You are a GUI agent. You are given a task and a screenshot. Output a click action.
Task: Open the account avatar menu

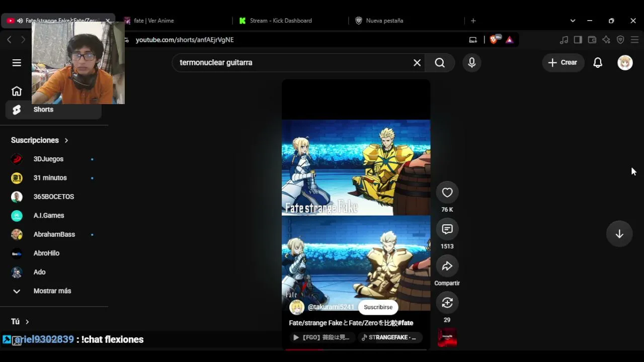[625, 62]
